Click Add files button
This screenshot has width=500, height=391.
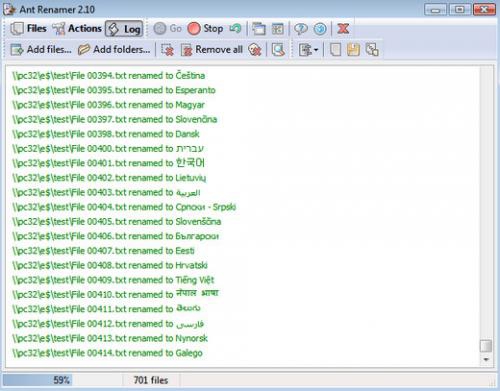click(41, 50)
